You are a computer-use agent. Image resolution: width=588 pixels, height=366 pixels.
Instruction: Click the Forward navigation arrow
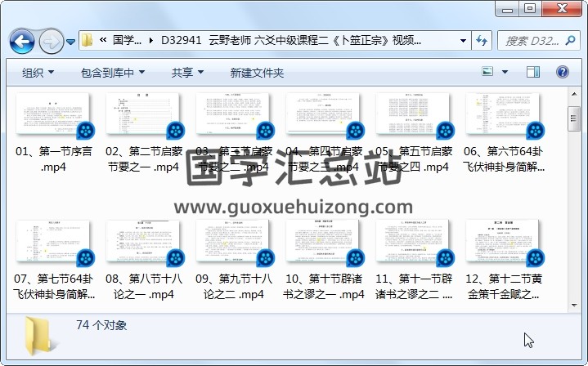(51, 41)
